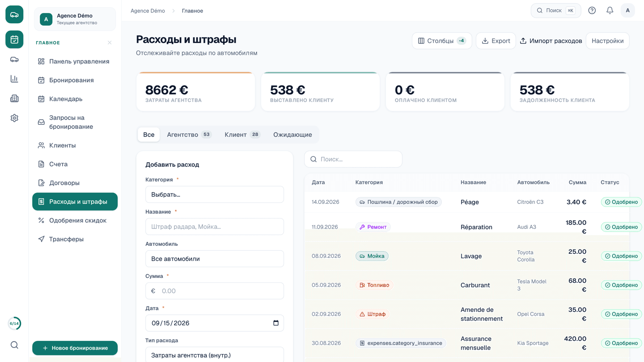
Task: Open Счета in the sidebar
Action: tap(75, 164)
